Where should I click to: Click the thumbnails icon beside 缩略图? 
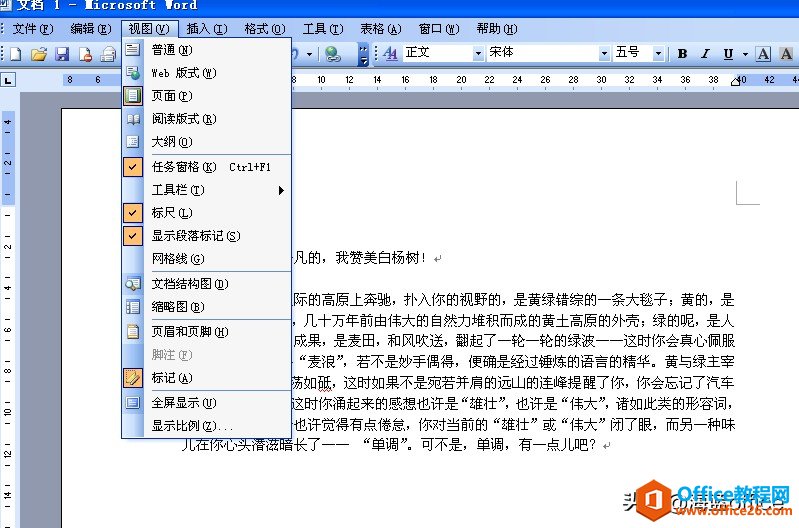click(133, 306)
